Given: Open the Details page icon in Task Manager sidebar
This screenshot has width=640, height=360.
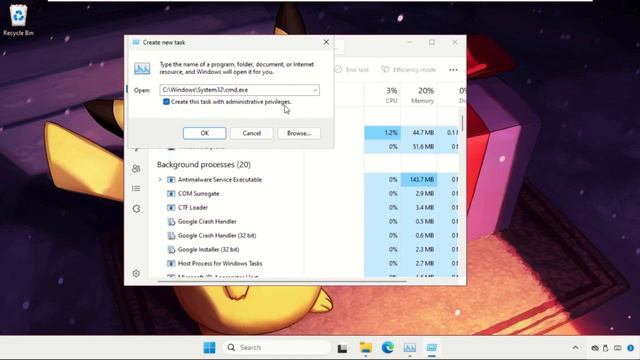Looking at the screenshot, I should [136, 188].
